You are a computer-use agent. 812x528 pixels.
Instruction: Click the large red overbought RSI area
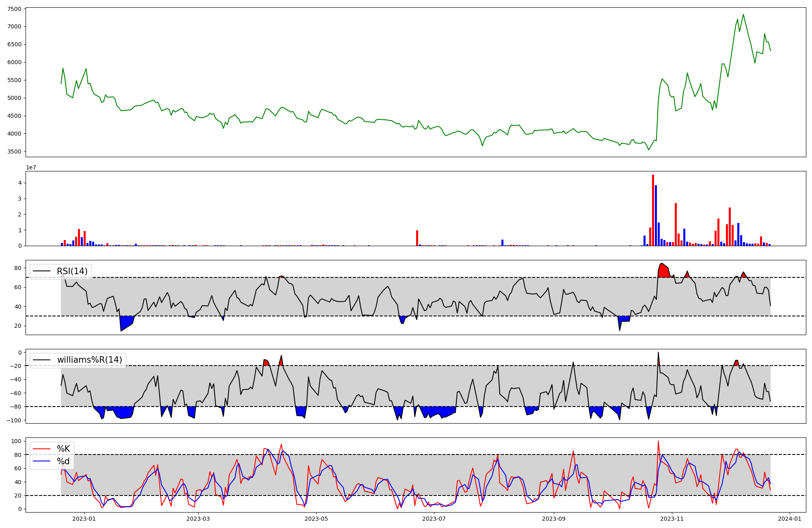[x=663, y=271]
